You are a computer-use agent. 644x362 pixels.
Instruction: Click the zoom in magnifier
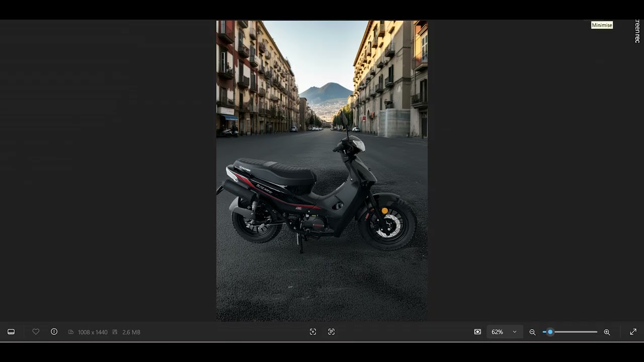(607, 332)
